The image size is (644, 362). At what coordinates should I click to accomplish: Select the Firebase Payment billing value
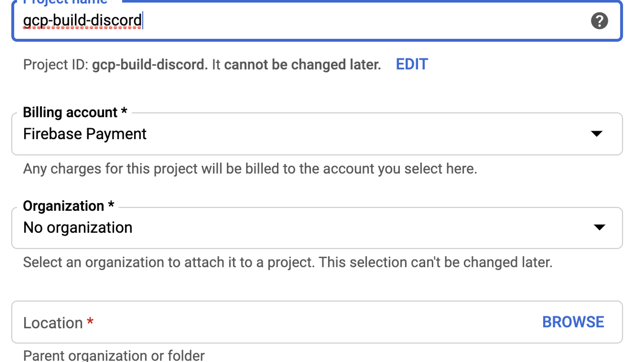click(x=85, y=134)
